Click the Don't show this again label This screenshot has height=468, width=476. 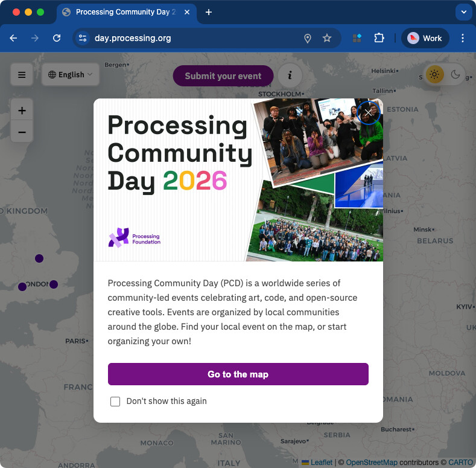pyautogui.click(x=167, y=401)
